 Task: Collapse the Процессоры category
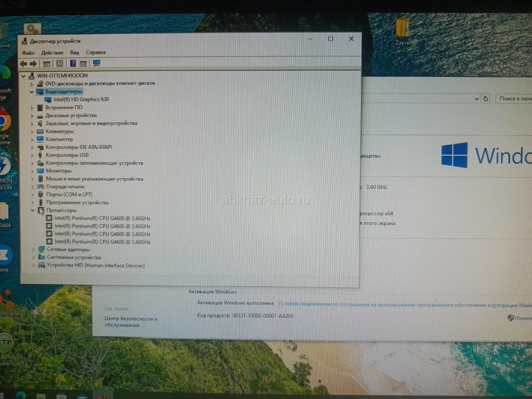33,210
